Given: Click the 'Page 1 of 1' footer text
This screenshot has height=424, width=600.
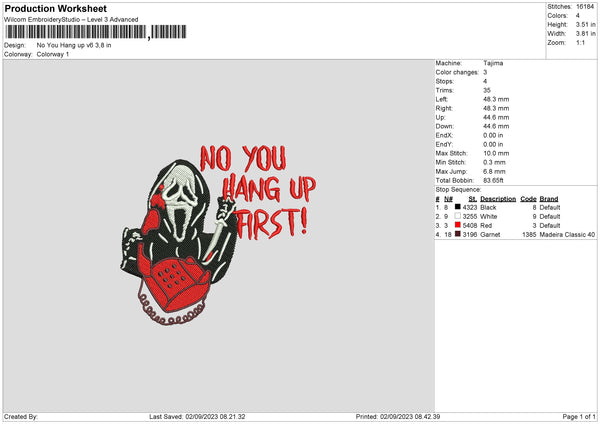Looking at the screenshot, I should coord(579,417).
